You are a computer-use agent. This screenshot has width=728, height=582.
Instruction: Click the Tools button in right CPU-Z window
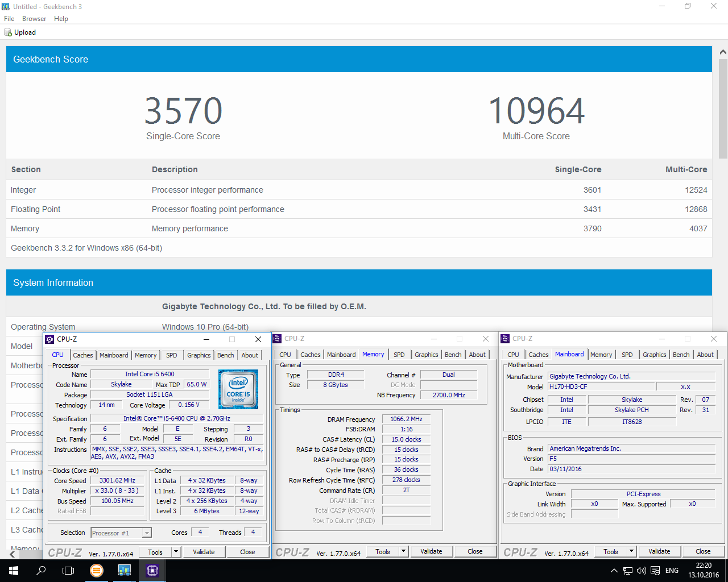pyautogui.click(x=611, y=551)
